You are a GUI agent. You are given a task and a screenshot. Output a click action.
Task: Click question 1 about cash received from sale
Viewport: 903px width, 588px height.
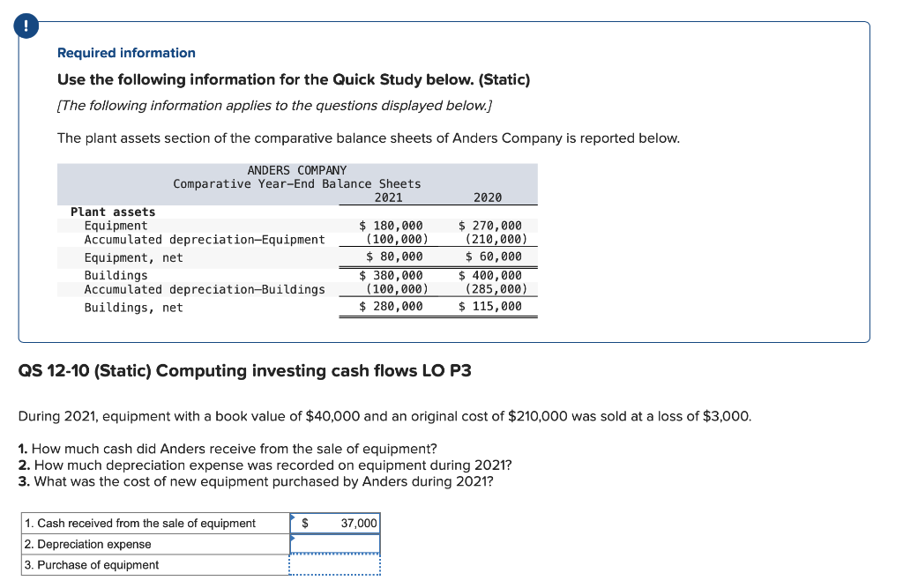[228, 449]
